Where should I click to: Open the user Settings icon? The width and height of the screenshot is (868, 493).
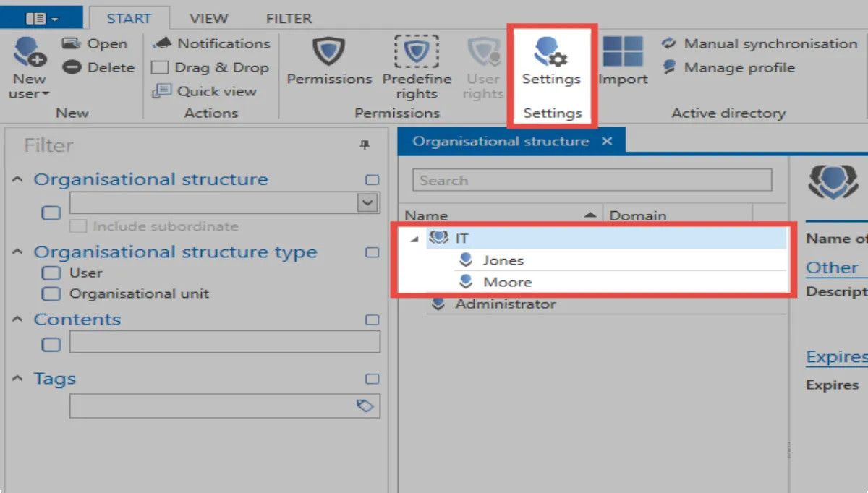tap(551, 52)
